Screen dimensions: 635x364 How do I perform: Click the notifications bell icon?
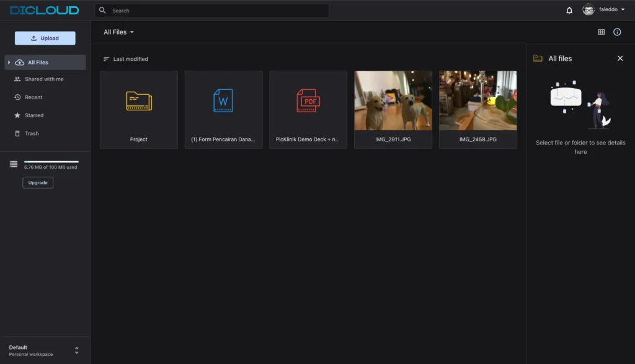click(569, 11)
